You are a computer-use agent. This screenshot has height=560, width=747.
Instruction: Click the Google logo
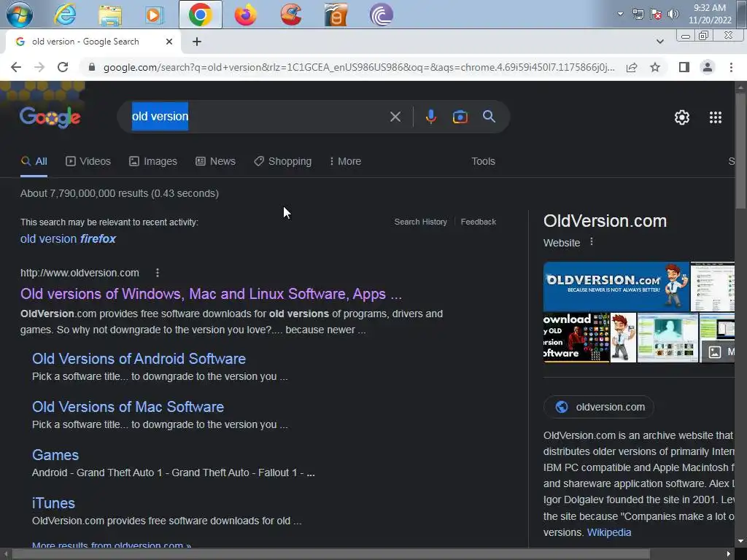[x=50, y=117]
